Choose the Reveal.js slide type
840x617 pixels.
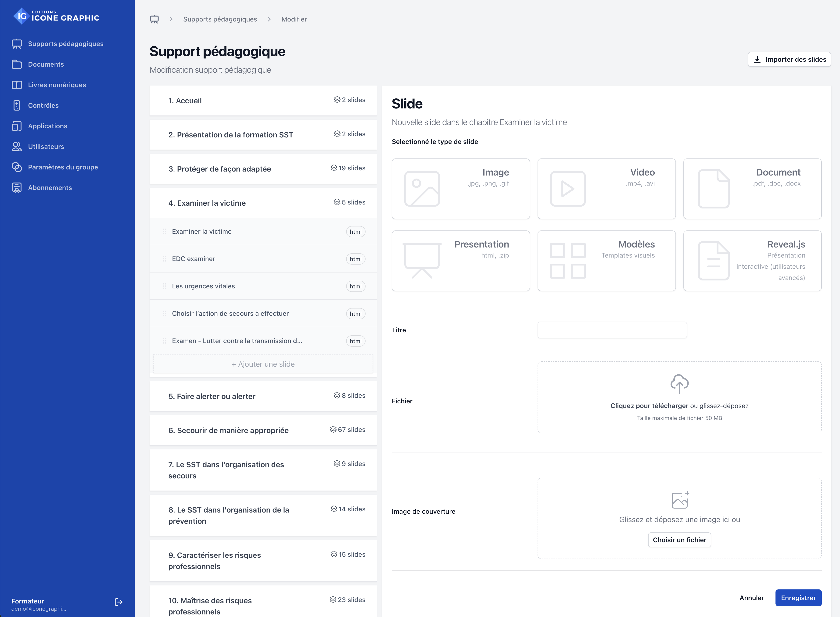point(752,260)
